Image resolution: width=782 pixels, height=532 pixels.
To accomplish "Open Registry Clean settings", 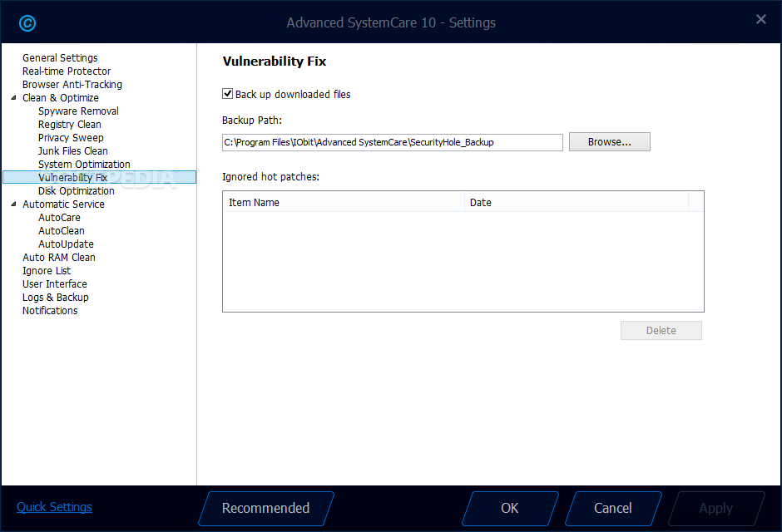I will (69, 125).
